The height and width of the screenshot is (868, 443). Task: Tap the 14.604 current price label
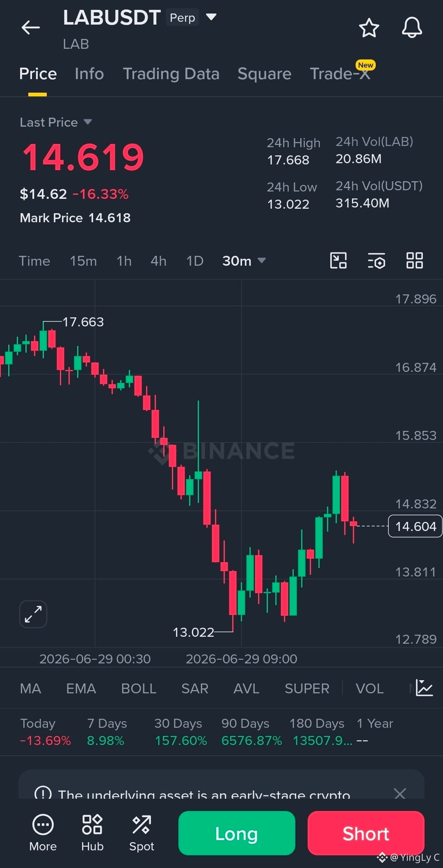(x=415, y=526)
